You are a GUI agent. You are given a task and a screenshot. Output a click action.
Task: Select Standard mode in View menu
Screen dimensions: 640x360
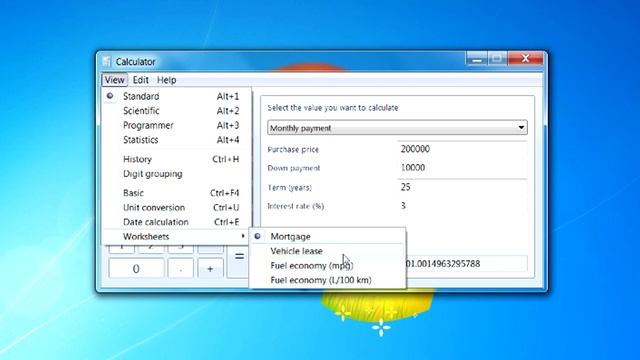176,96
